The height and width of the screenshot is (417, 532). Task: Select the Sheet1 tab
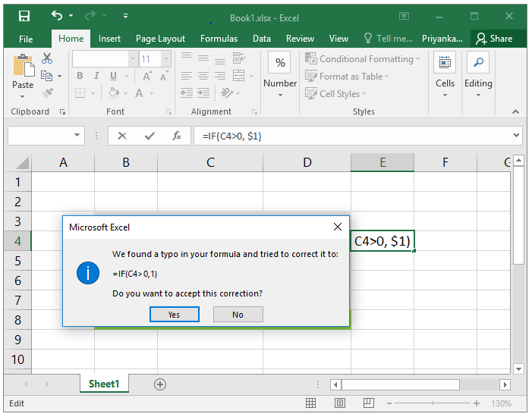coord(104,384)
